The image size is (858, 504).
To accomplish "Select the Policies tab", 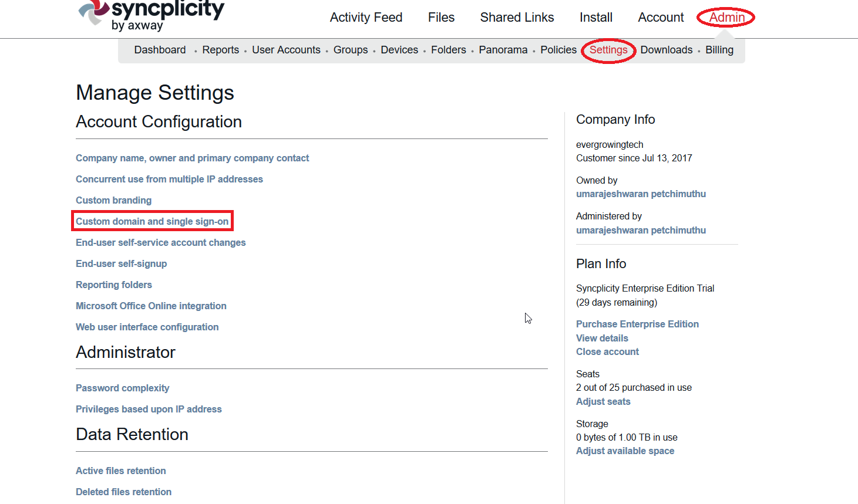I will click(x=558, y=50).
